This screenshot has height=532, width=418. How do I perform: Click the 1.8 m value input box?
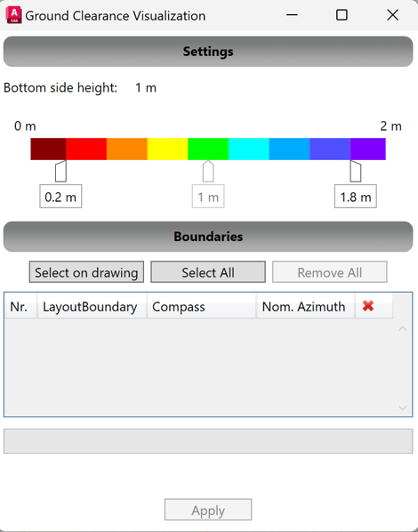[356, 197]
